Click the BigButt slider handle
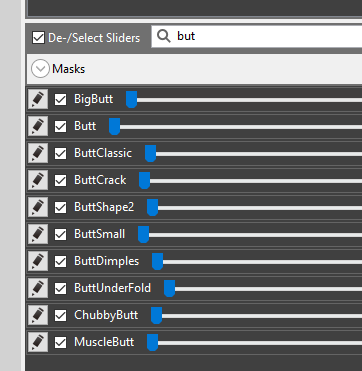This screenshot has height=371, width=362. tap(131, 99)
